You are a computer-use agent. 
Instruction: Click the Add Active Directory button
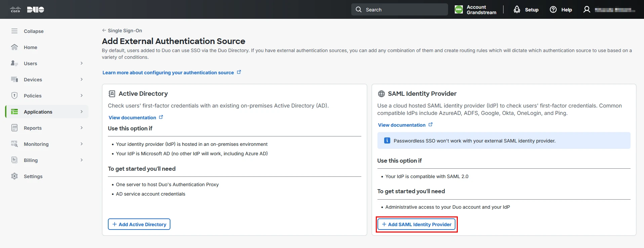[x=139, y=224]
